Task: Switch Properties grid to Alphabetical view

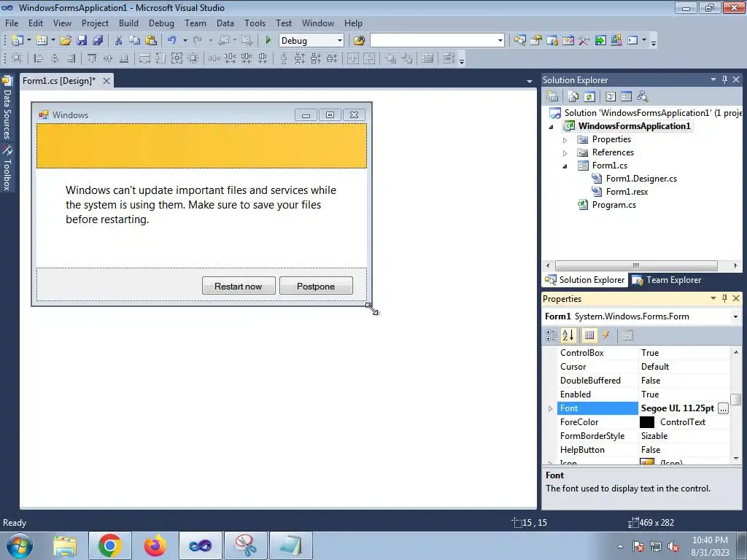Action: (568, 335)
